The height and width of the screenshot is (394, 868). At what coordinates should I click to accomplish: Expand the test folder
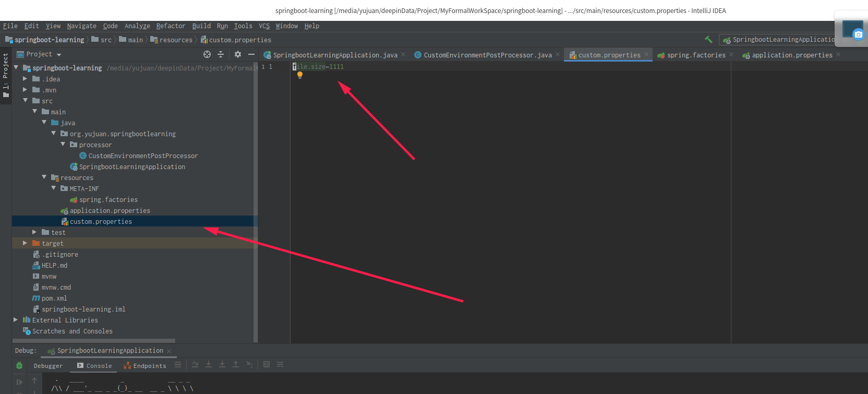point(34,232)
